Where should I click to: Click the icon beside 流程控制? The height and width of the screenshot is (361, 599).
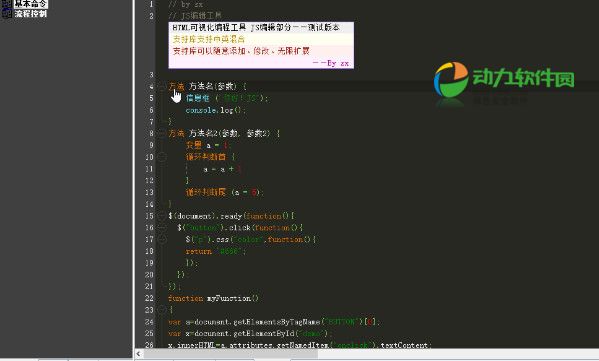tap(6, 14)
